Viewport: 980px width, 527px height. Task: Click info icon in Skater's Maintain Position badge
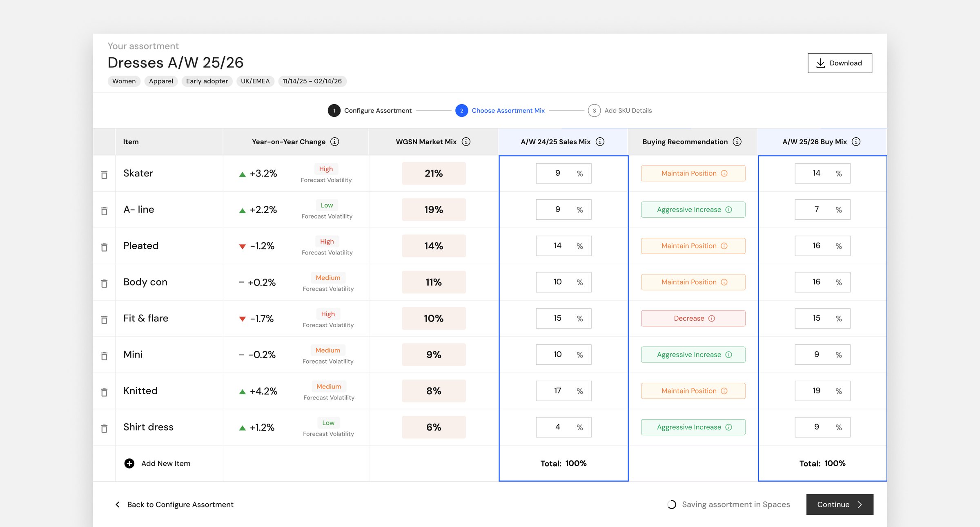coord(724,173)
